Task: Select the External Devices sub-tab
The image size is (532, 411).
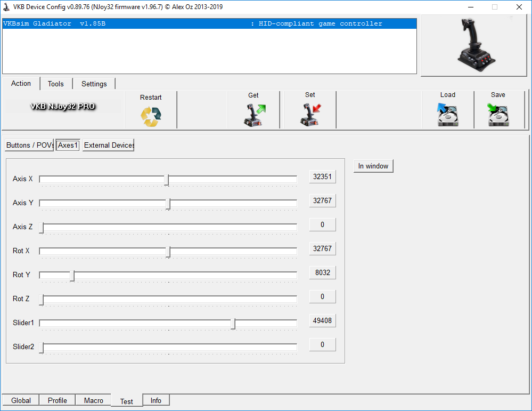Action: pos(109,145)
